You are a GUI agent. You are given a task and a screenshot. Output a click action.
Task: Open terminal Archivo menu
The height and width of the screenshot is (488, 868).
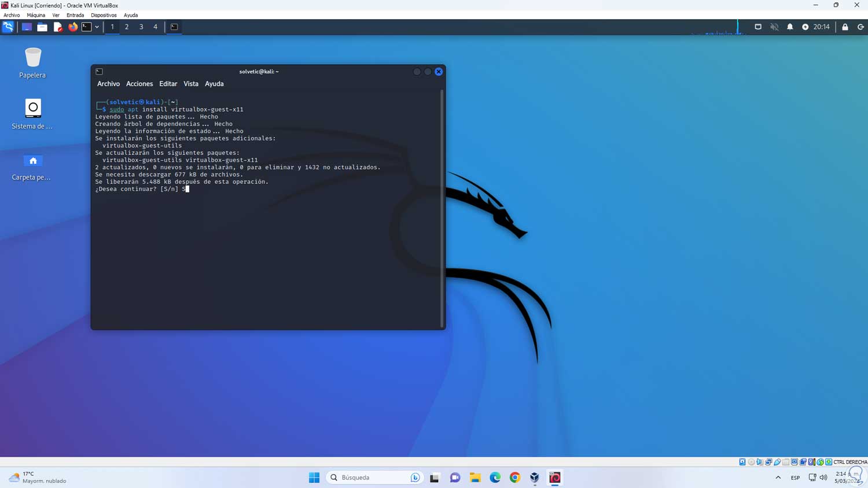(108, 84)
